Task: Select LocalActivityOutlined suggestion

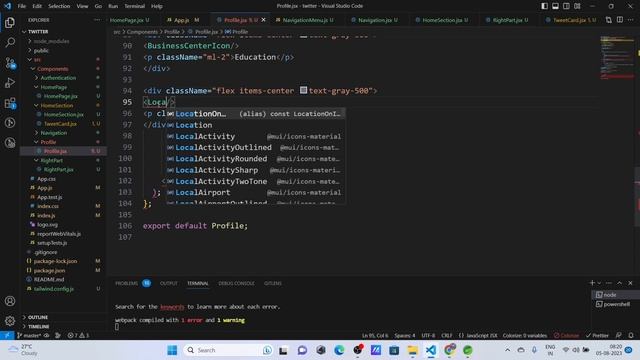Action: [x=256, y=148]
